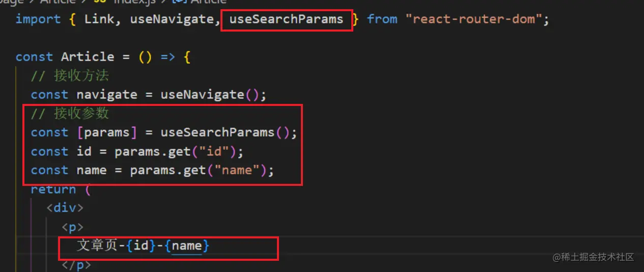
Task: Click the "<div>" opening tag
Action: [65, 208]
